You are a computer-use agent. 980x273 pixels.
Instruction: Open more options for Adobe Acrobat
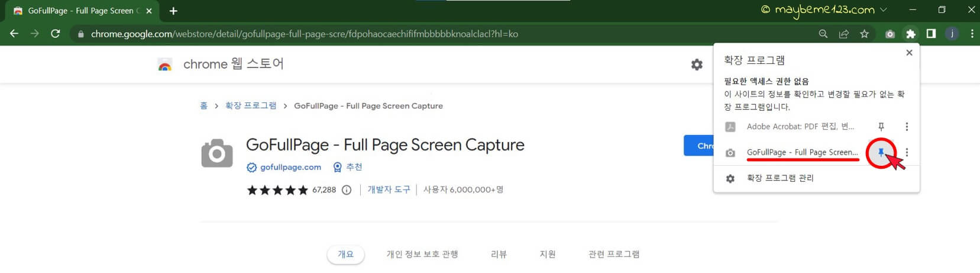coord(907,127)
